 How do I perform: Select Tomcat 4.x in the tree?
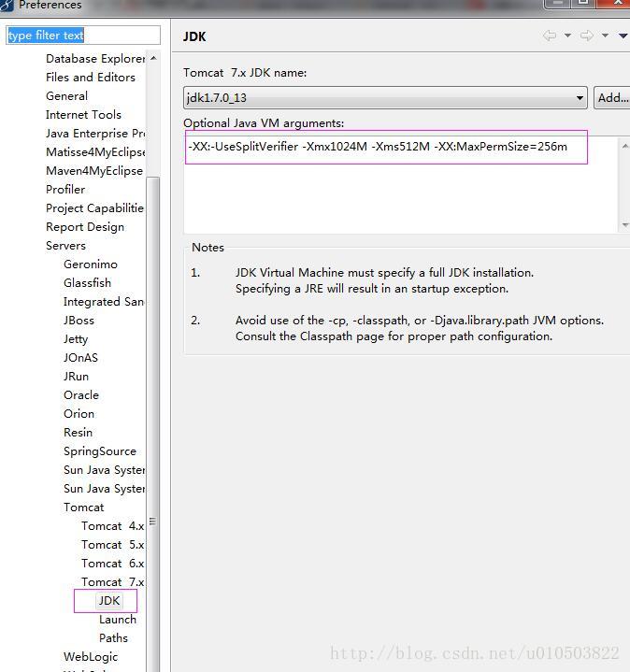[x=113, y=526]
